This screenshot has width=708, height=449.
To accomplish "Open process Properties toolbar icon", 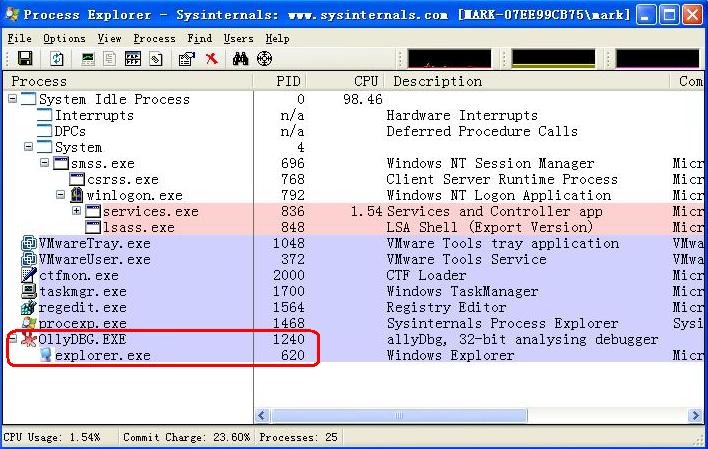I will [186, 59].
